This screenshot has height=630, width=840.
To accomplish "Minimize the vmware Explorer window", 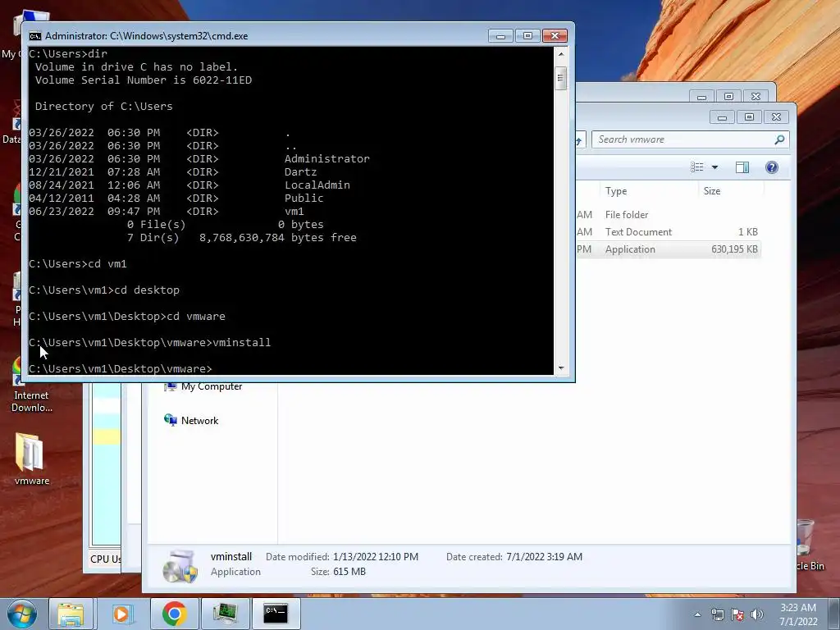I will click(x=722, y=116).
